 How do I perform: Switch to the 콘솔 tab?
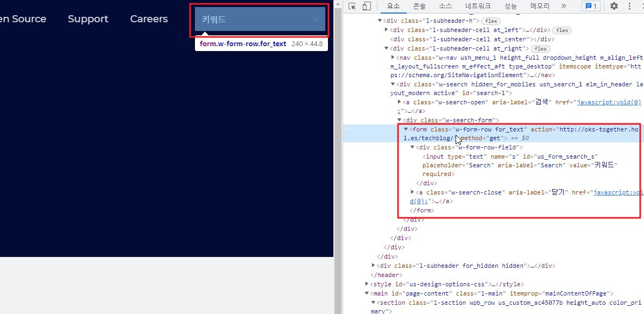coord(419,6)
